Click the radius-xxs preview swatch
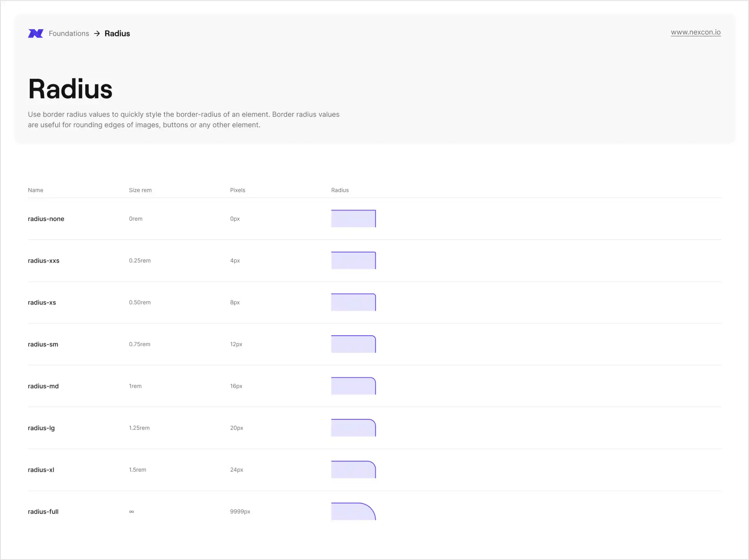Image resolution: width=749 pixels, height=560 pixels. pos(354,260)
